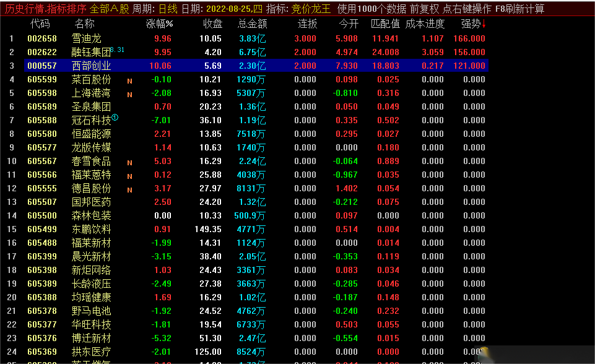Click the 涨幅% column header
The width and height of the screenshot is (595, 364).
tap(159, 24)
